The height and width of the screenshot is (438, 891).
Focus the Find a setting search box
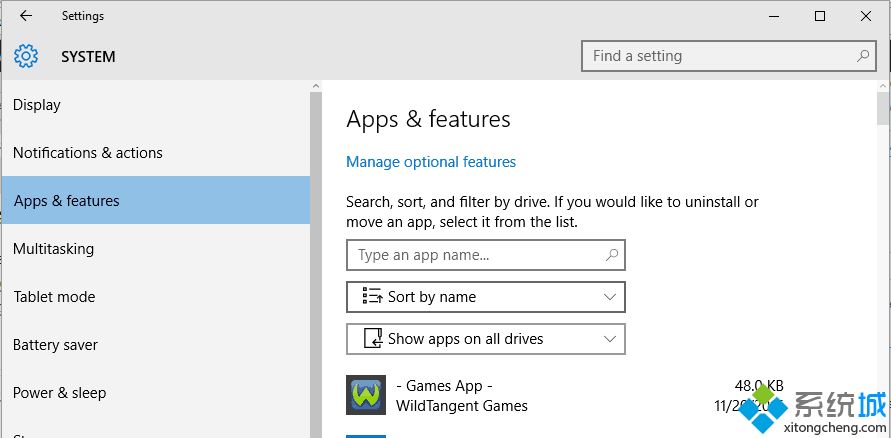point(728,56)
